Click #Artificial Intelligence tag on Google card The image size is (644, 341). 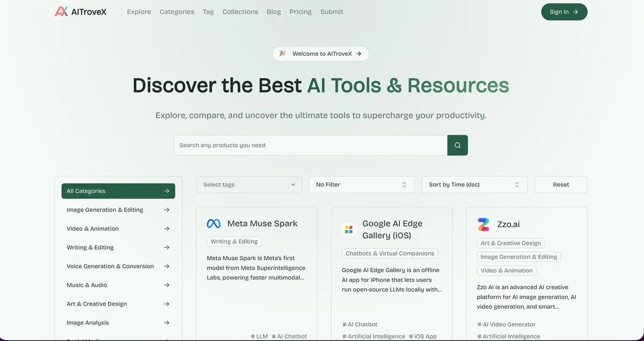click(x=374, y=336)
